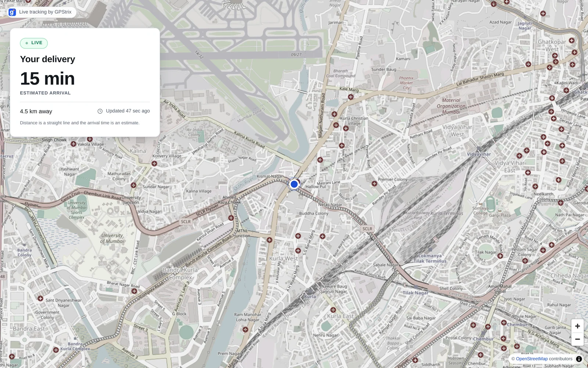Image resolution: width=588 pixels, height=368 pixels.
Task: Click the Government Colony label
Action: (47, 315)
